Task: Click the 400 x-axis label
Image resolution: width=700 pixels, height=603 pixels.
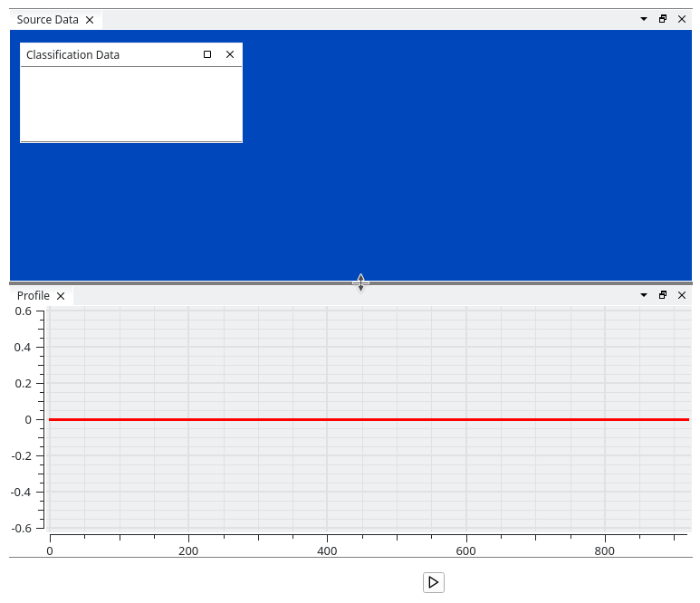Action: tap(327, 551)
